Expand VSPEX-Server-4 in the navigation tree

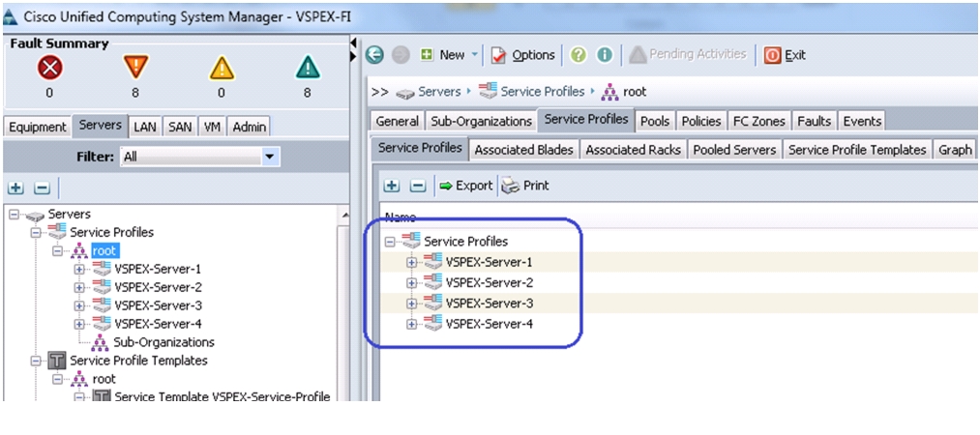click(79, 324)
